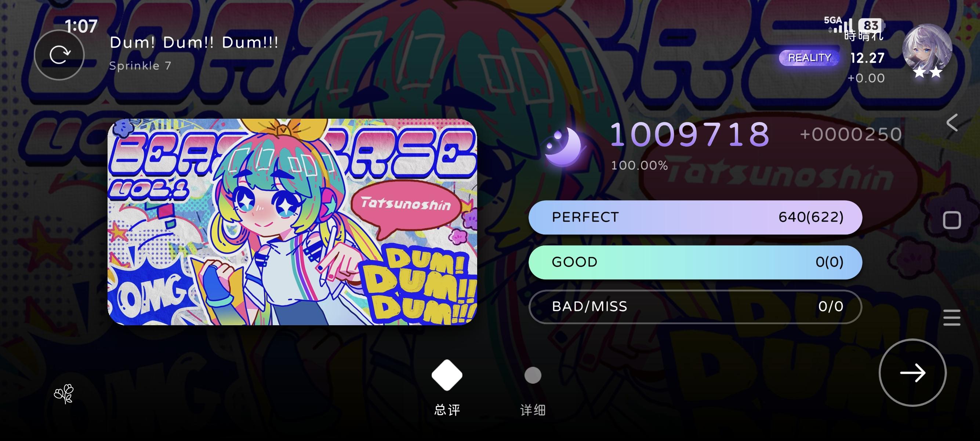Screen dimensions: 980x441
Task: Open the player avatar portrait
Action: 927,50
